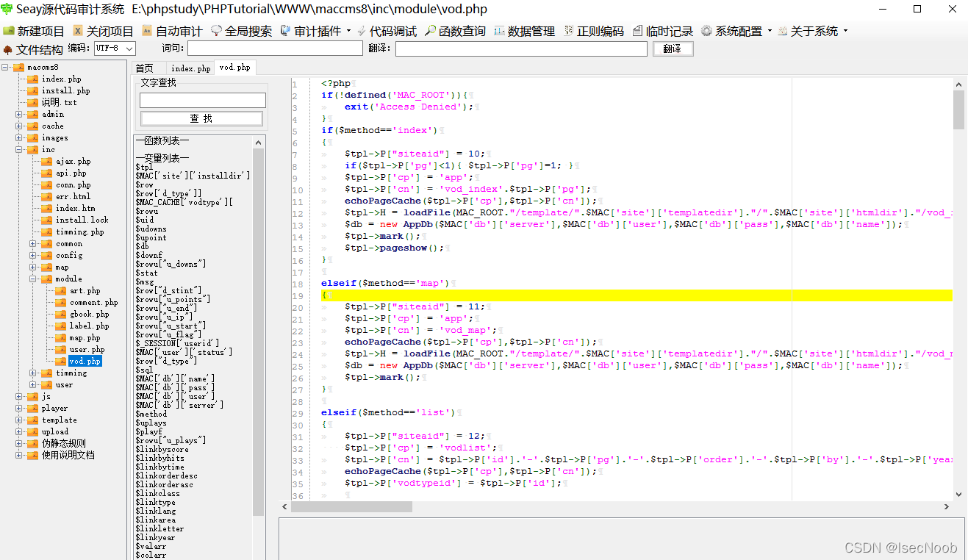
Task: Open 说明.txt in the file tree
Action: (59, 102)
